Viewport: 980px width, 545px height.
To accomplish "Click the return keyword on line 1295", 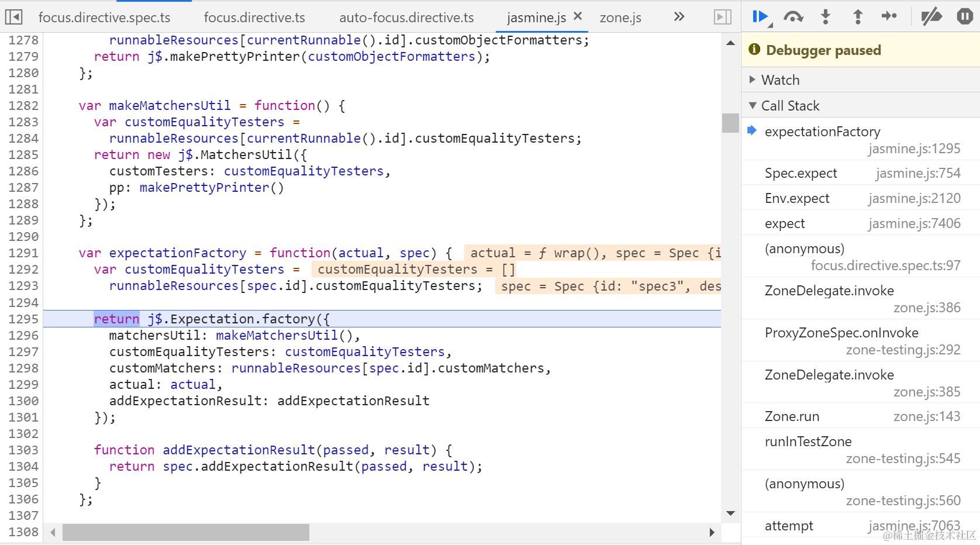I will click(x=117, y=319).
